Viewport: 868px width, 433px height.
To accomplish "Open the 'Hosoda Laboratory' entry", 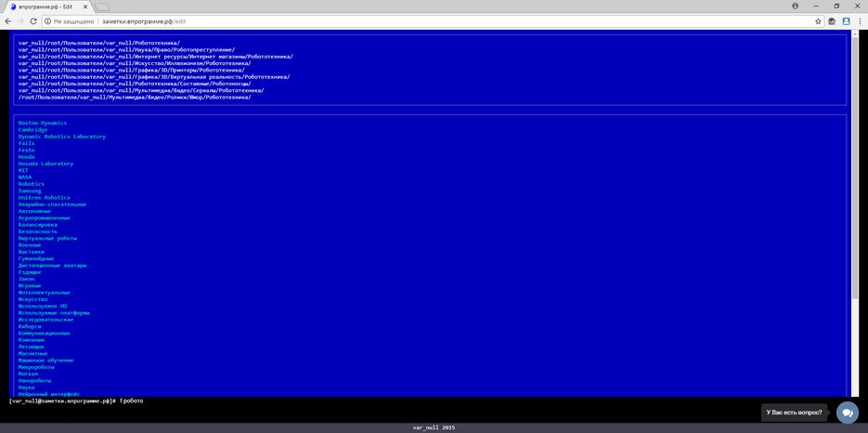I will tap(45, 164).
